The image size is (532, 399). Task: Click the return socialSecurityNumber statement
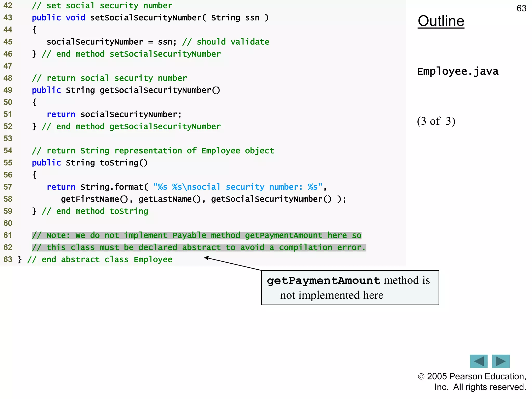114,114
